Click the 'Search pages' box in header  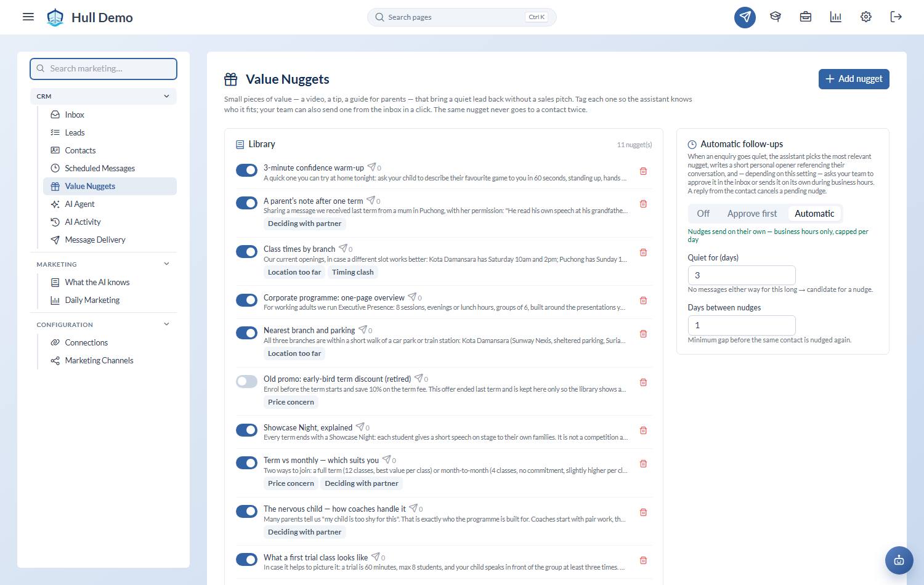462,17
